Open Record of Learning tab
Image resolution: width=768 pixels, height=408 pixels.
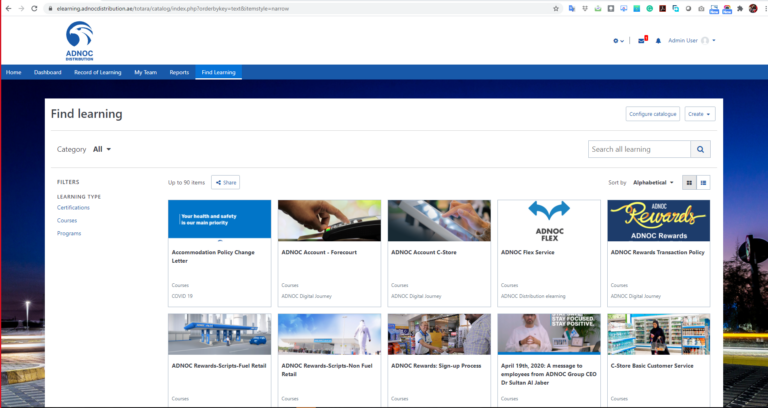97,72
